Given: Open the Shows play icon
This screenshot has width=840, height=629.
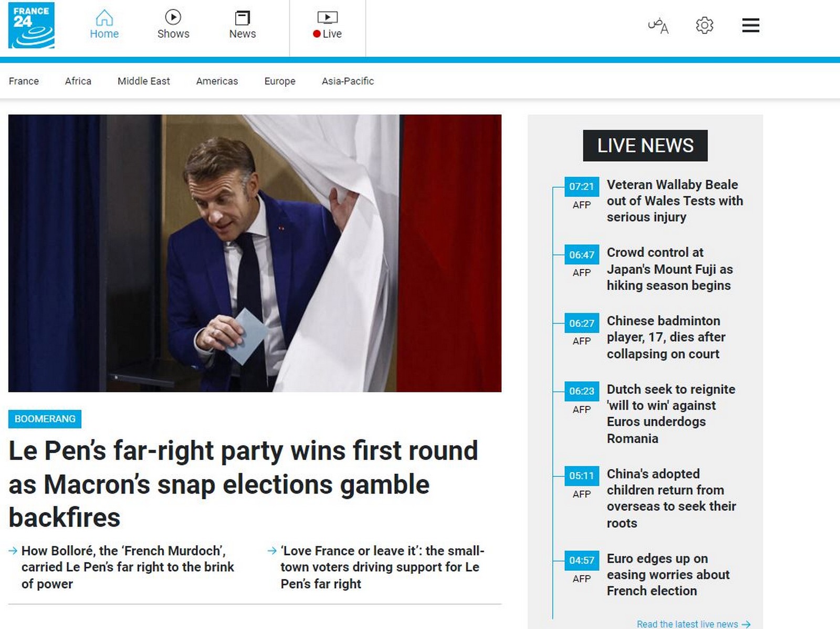Looking at the screenshot, I should pos(173,17).
